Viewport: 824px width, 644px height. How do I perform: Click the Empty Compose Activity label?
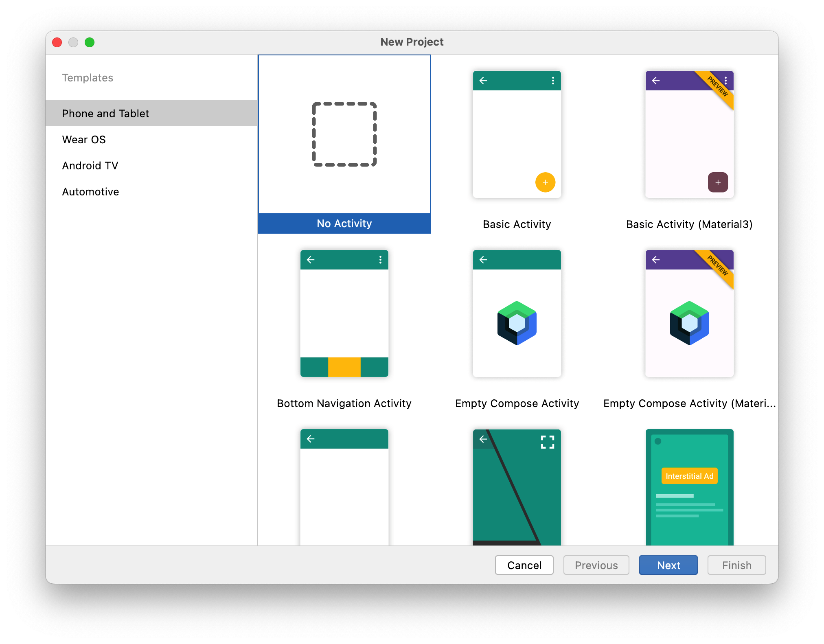tap(517, 403)
